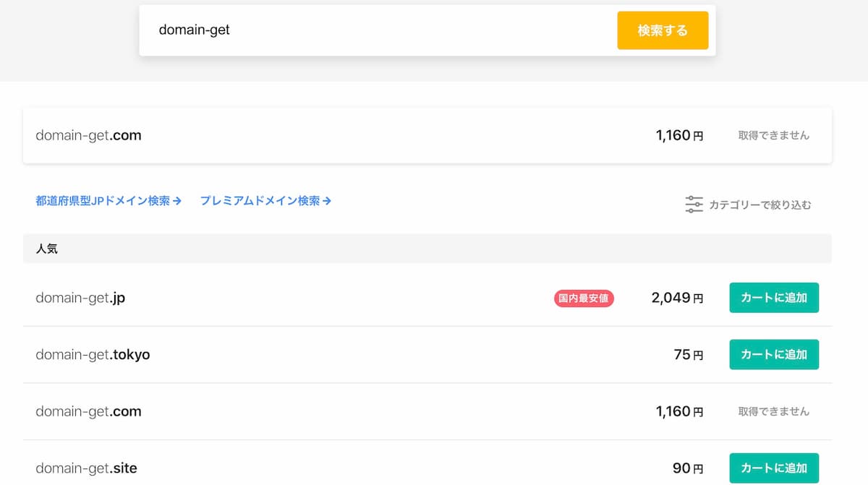Click the 国内最安値 badge on the .jp row

[x=584, y=298]
